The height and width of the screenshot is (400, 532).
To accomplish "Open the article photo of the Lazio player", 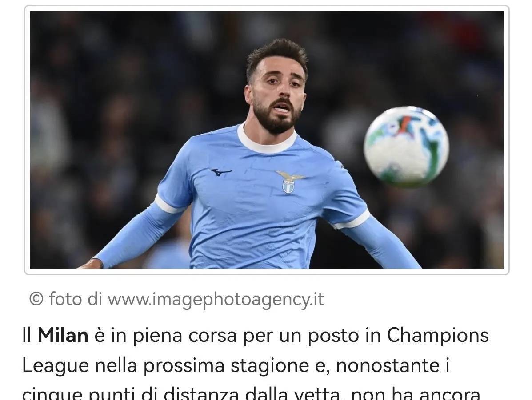I will pos(267,140).
